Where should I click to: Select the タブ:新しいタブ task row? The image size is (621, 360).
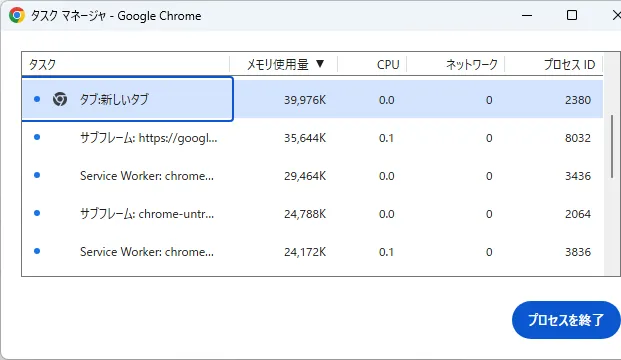[312, 99]
